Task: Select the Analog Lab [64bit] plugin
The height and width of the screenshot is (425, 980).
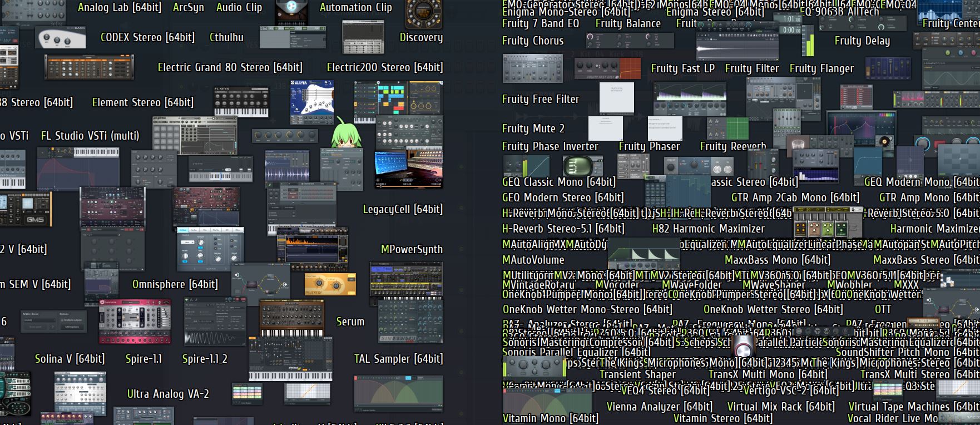Action: point(120,8)
